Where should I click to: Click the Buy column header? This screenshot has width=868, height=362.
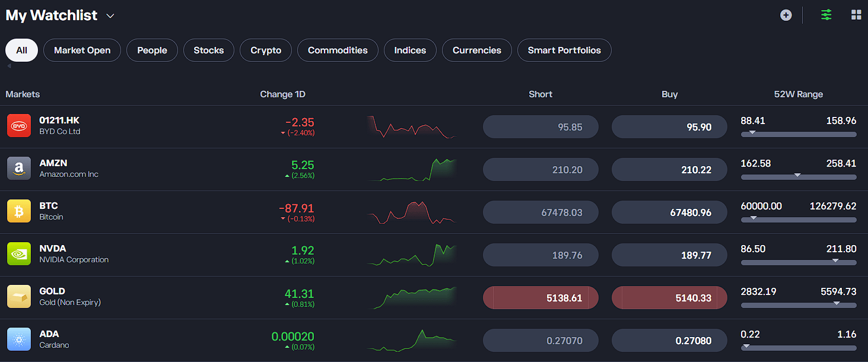[x=670, y=94]
